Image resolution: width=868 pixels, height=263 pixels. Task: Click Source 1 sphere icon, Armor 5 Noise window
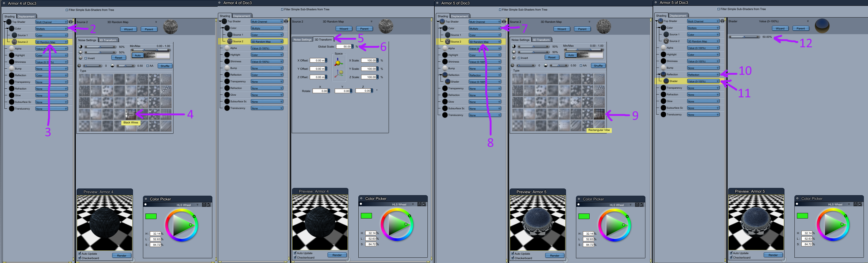pos(447,35)
